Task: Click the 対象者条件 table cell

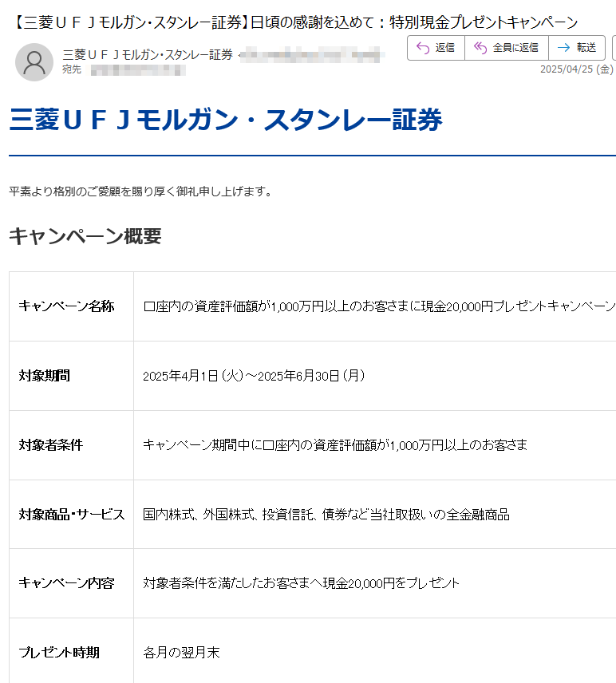Action: (72, 445)
